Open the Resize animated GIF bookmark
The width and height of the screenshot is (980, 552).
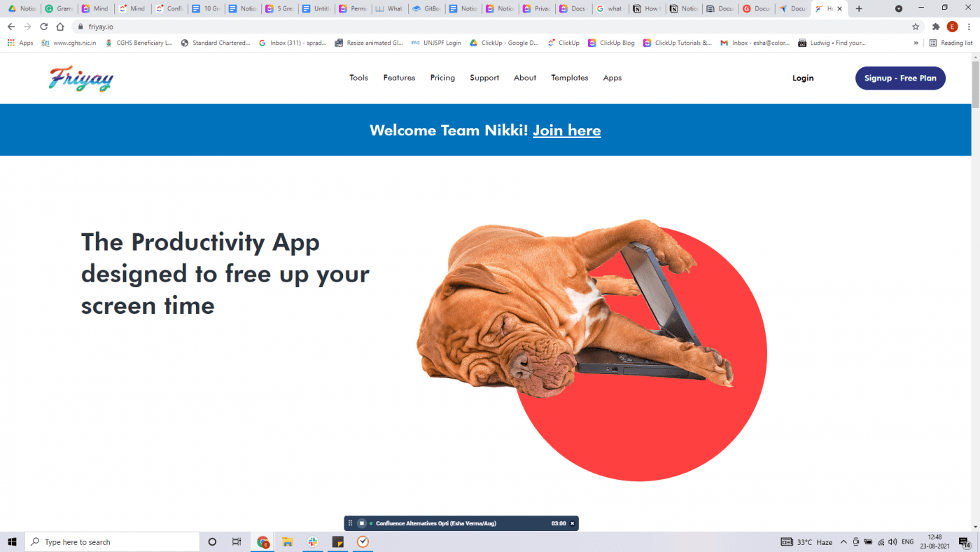[369, 43]
